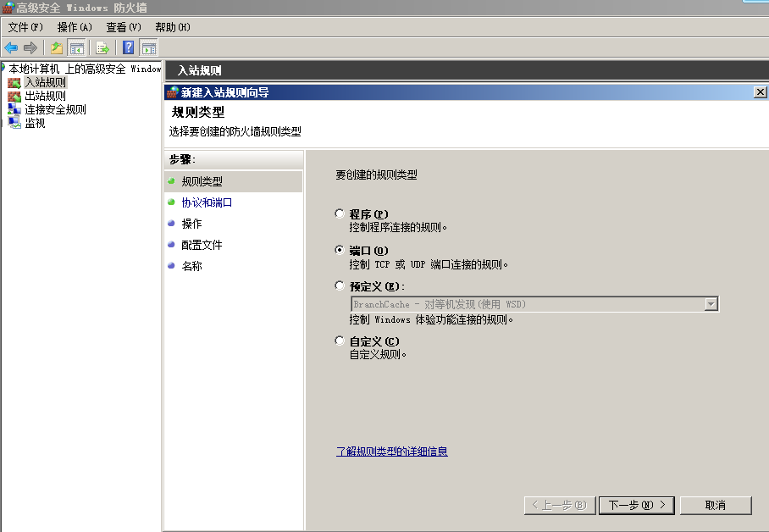
Task: Select the 预定义(E) radio button
Action: (x=340, y=285)
